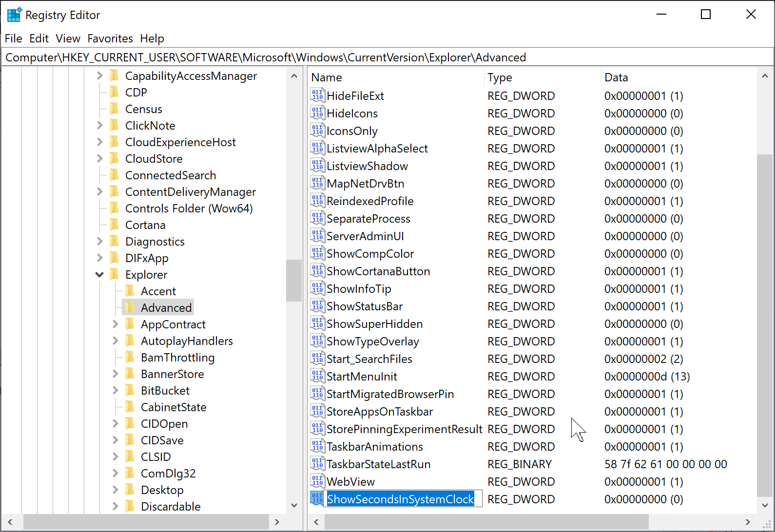The height and width of the screenshot is (532, 775).
Task: Click the Registry Editor app icon
Action: click(x=14, y=15)
